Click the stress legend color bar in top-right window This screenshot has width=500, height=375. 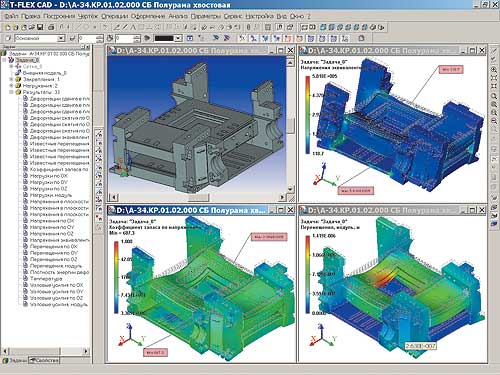point(307,115)
